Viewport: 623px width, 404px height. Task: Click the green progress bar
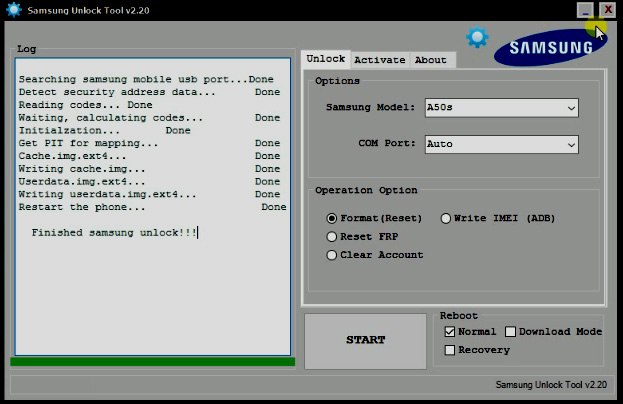tap(153, 361)
